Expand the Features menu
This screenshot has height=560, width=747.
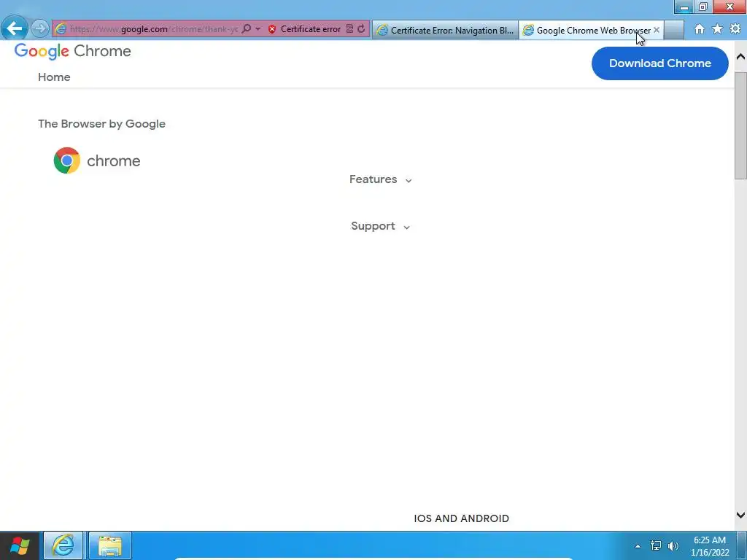point(380,179)
